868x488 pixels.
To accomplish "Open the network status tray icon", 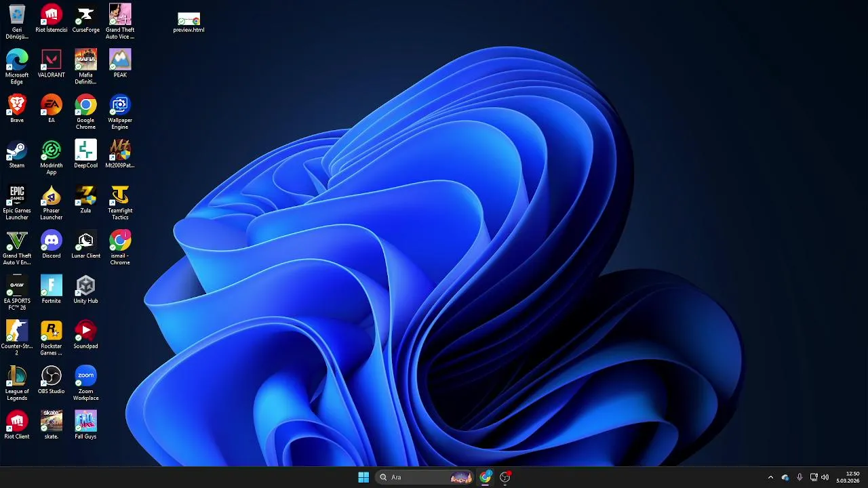I will pos(814,477).
